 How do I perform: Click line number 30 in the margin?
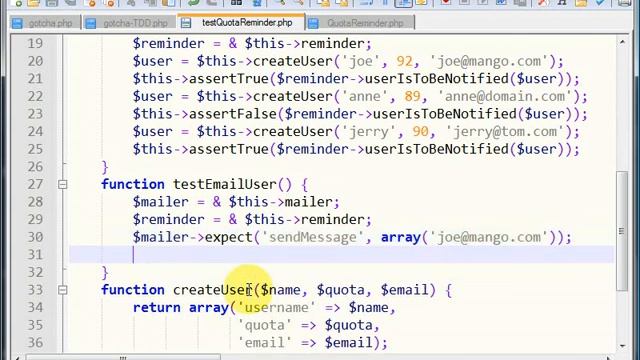coord(35,237)
